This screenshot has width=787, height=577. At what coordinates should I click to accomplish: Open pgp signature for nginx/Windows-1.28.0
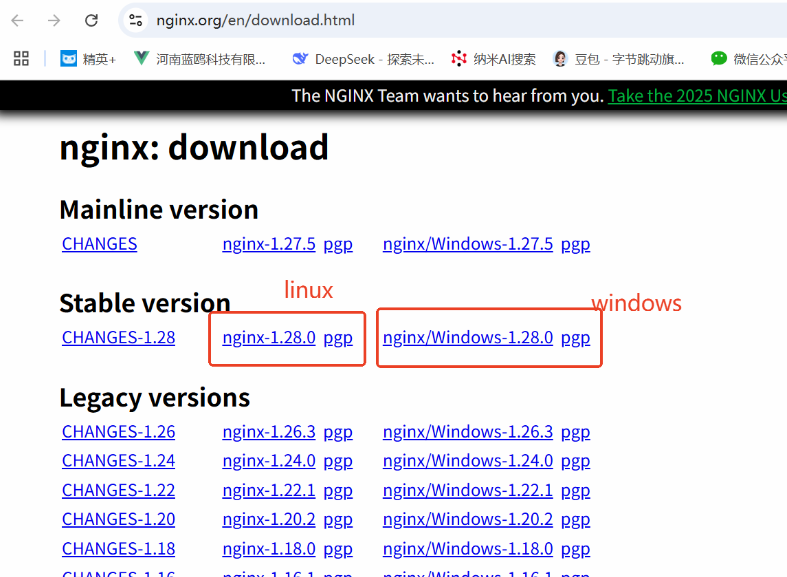[x=575, y=339]
